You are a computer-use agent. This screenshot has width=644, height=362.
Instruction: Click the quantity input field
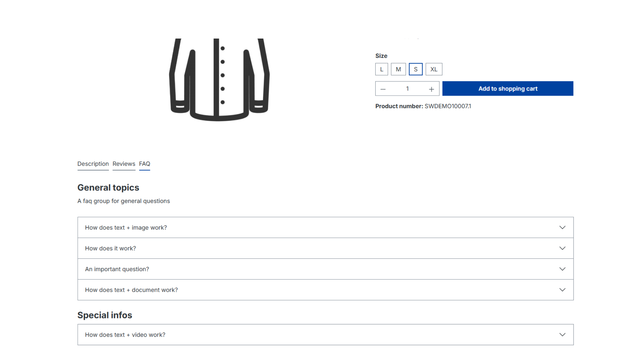pyautogui.click(x=407, y=88)
